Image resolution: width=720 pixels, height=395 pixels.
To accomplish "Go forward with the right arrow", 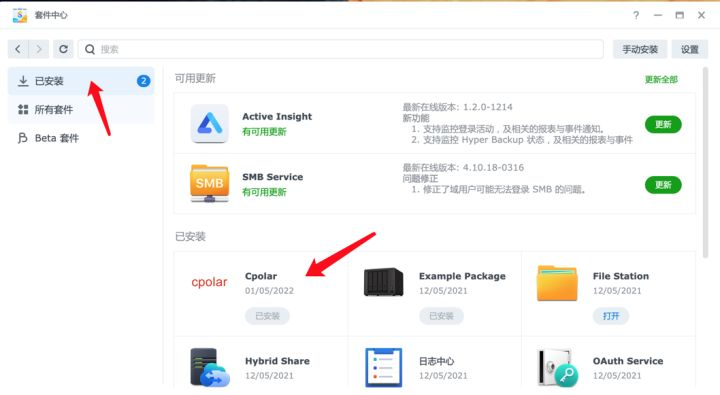I will click(39, 49).
